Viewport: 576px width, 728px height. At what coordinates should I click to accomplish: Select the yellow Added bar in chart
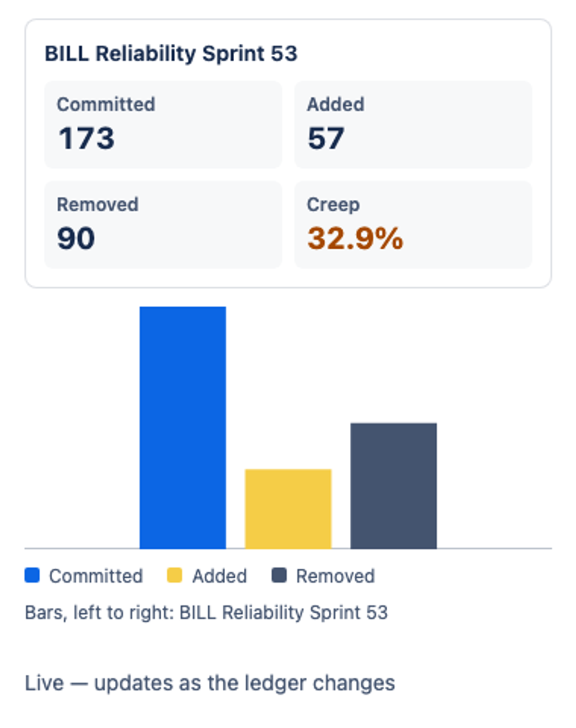pyautogui.click(x=288, y=509)
